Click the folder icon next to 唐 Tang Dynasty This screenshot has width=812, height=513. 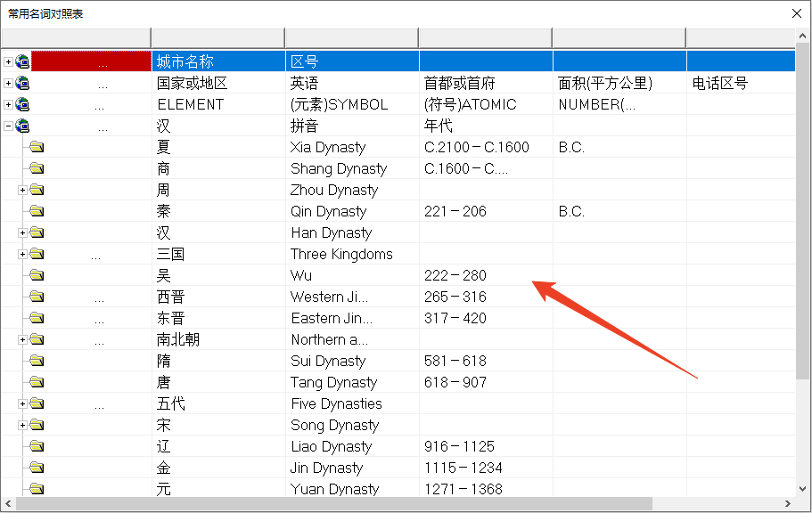(36, 382)
